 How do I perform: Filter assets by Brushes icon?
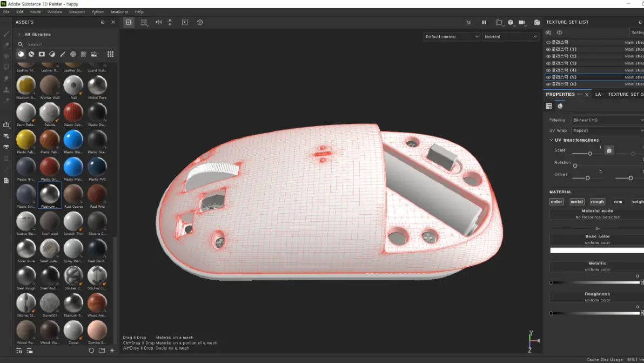click(x=63, y=54)
